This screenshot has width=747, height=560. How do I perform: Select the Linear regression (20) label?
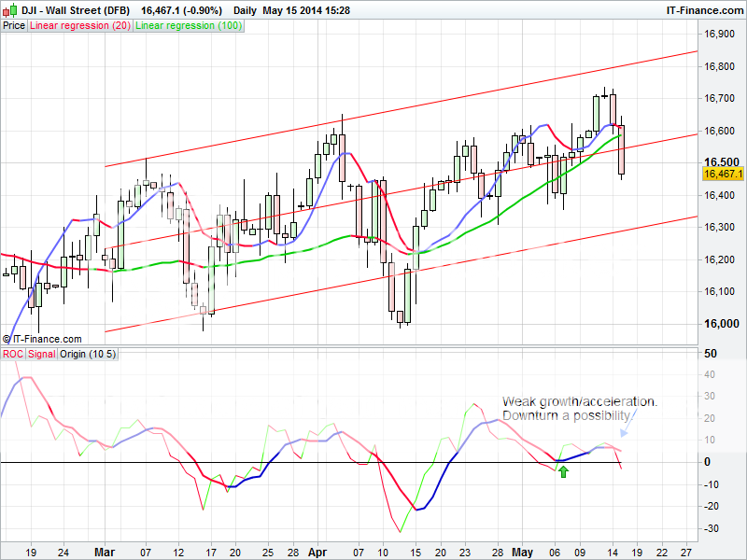80,26
